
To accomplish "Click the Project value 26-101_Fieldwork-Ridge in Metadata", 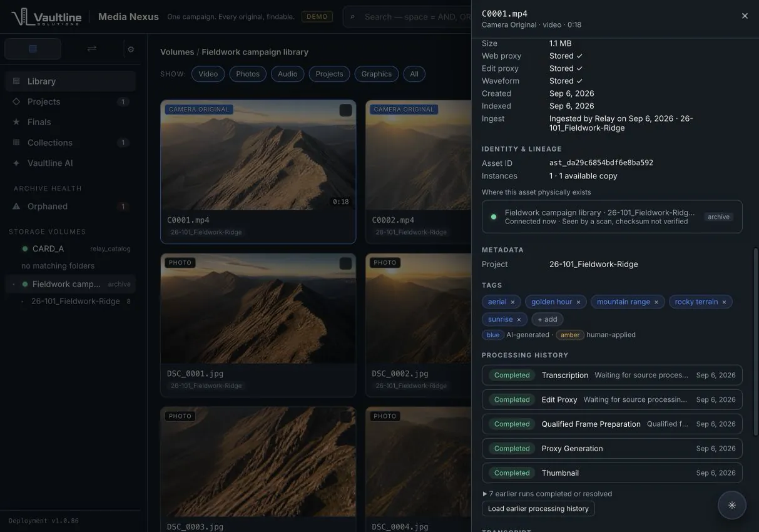I will pyautogui.click(x=594, y=264).
